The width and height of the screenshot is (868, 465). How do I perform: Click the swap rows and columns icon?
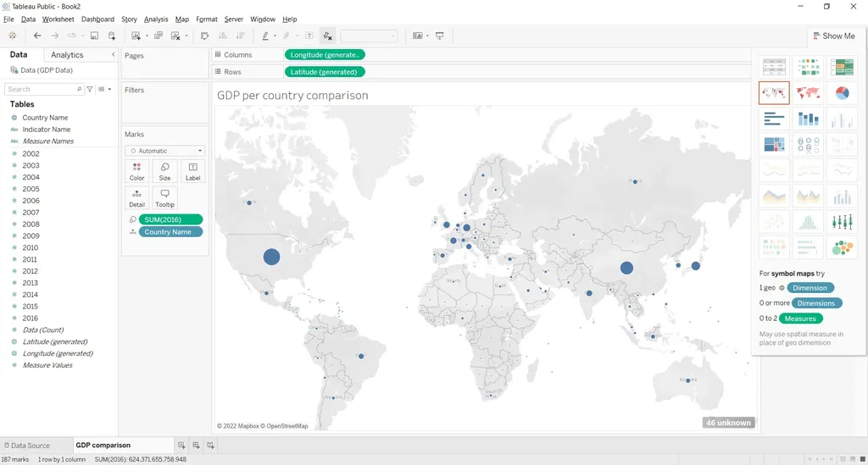click(204, 36)
